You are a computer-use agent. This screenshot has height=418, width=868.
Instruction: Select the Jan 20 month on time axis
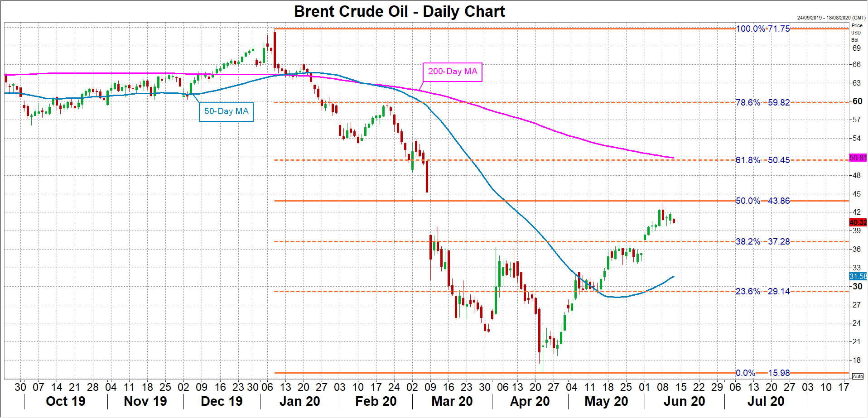[299, 401]
